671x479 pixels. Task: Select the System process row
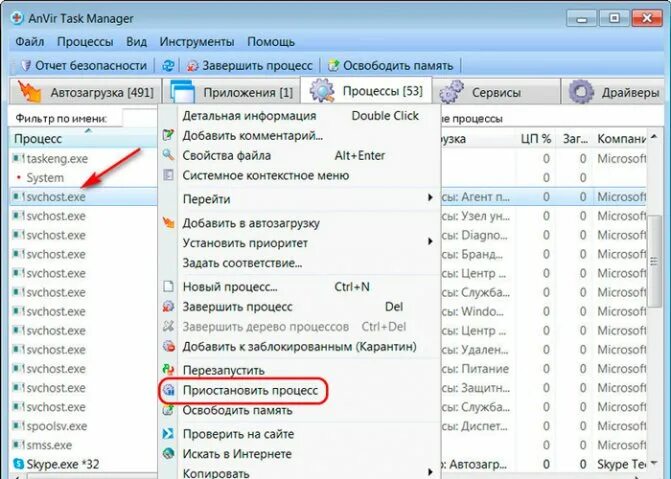[83, 178]
